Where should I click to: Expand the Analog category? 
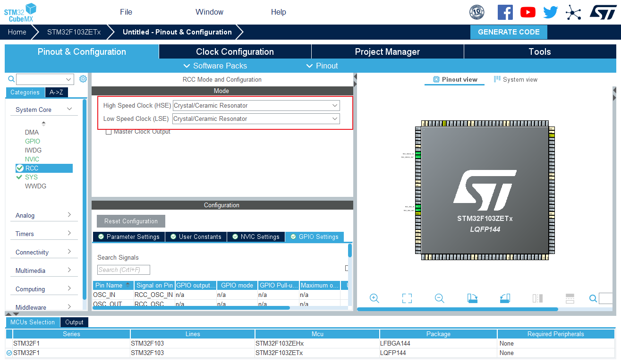click(69, 215)
